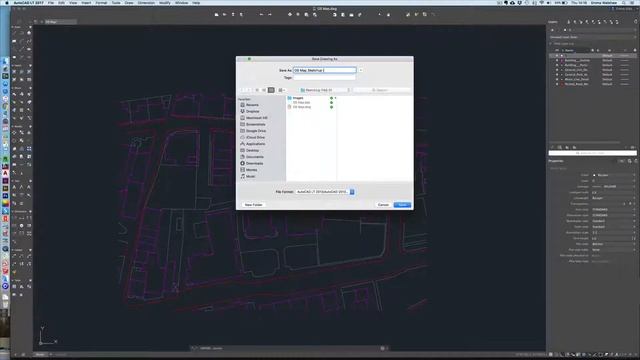
Task: Select Macintosh HD in sidebar
Action: point(256,118)
